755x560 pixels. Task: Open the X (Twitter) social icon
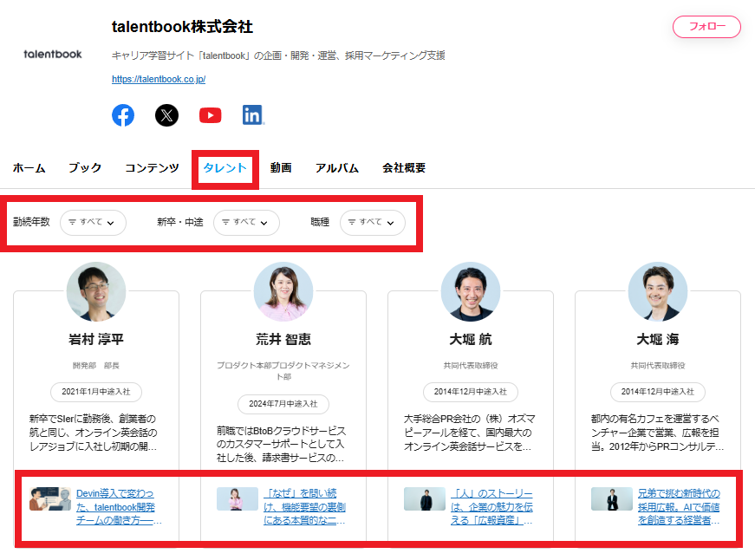click(166, 115)
